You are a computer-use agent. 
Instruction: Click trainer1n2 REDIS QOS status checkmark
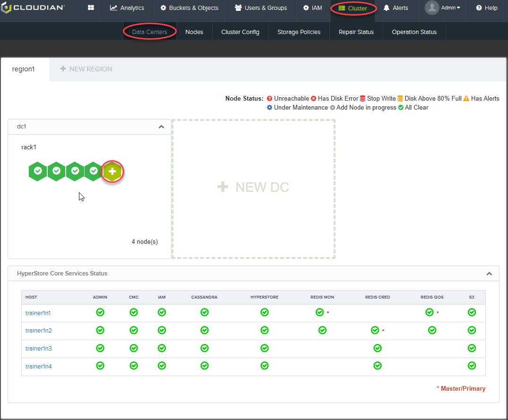click(x=432, y=330)
